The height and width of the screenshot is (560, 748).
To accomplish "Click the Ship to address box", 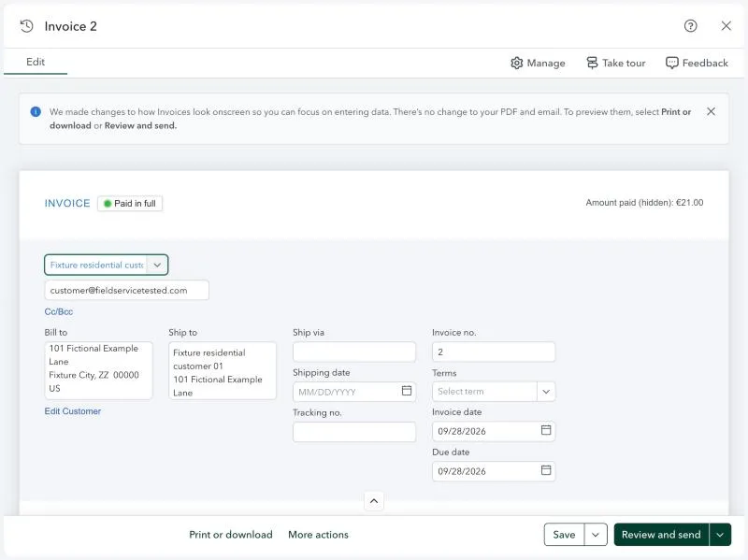I will tap(223, 370).
